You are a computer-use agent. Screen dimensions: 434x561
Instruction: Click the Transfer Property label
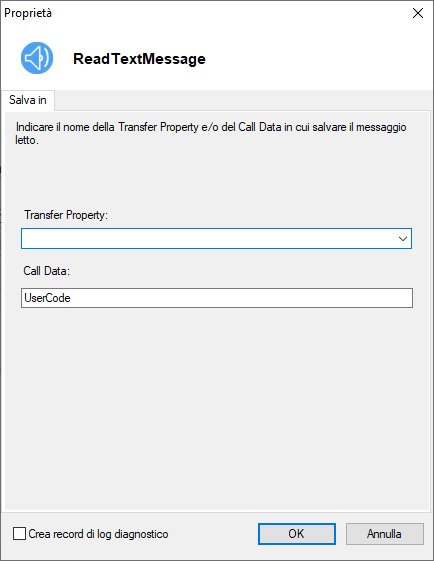[66, 215]
